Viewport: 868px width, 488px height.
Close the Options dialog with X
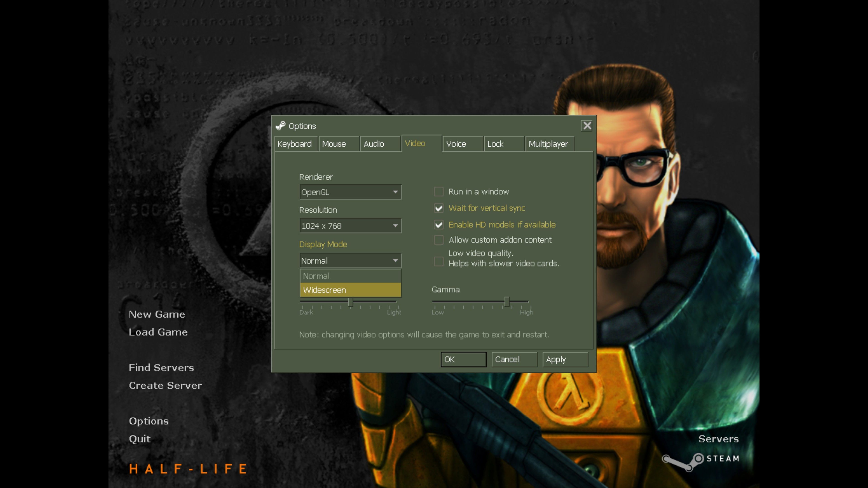(587, 126)
